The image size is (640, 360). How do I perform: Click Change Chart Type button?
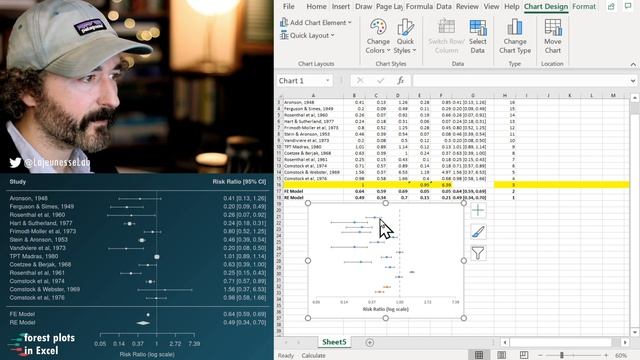[515, 36]
